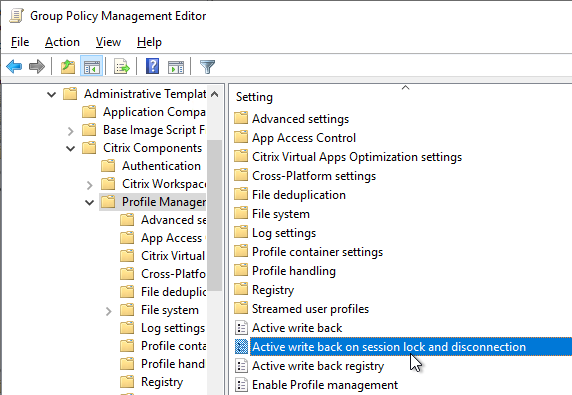This screenshot has width=572, height=395.
Task: Expand the Citrix Workspace tree node
Action: click(90, 185)
